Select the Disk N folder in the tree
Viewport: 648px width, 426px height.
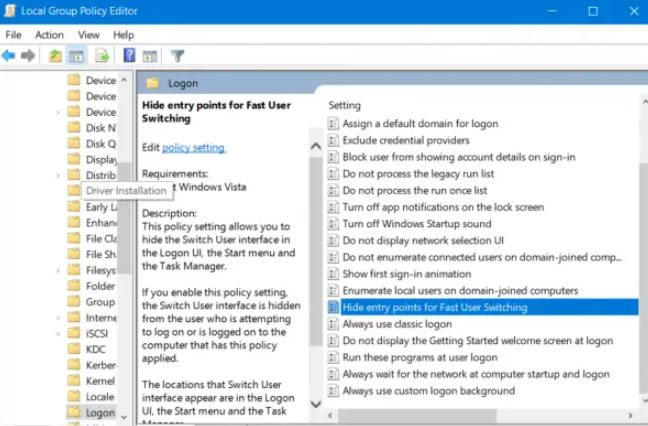100,128
